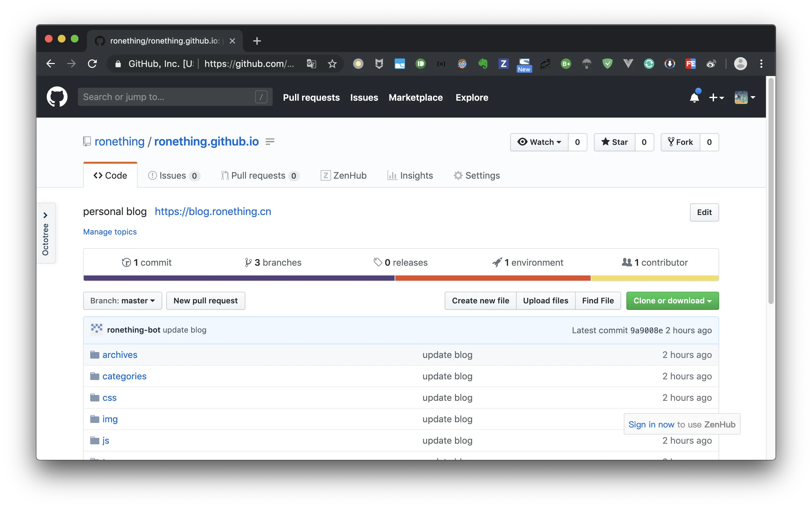This screenshot has width=812, height=508.
Task: Open the ZenHub Z extension icon
Action: 503,64
